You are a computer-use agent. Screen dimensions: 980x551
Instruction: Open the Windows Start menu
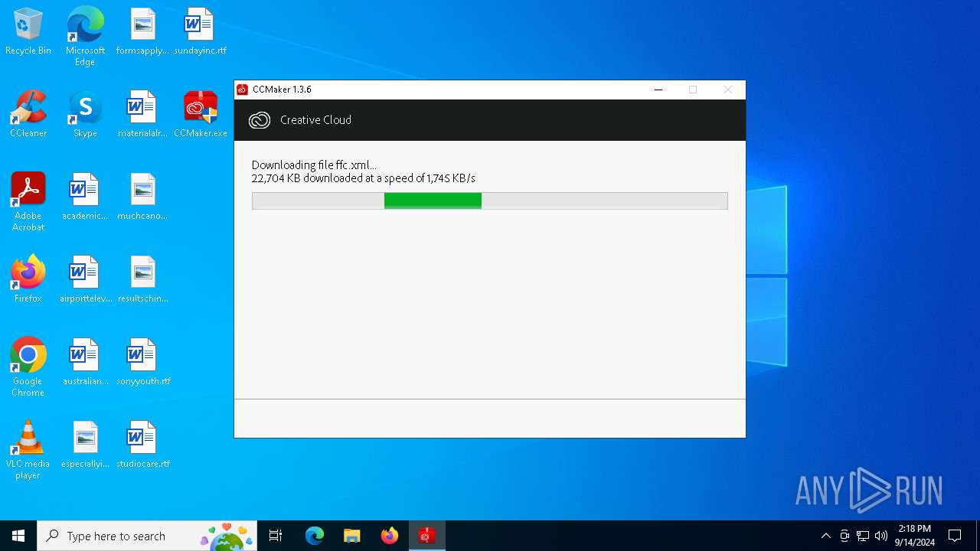pos(18,536)
